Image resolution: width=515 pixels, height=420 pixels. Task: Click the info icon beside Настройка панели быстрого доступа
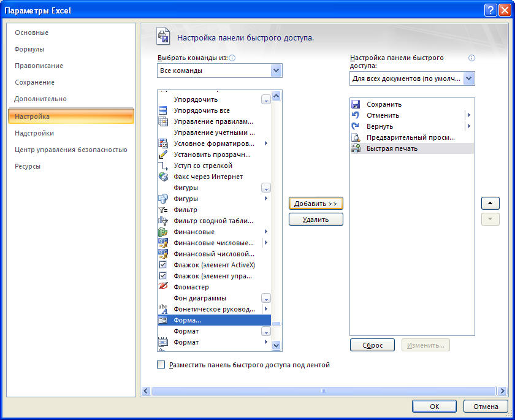tap(471, 58)
